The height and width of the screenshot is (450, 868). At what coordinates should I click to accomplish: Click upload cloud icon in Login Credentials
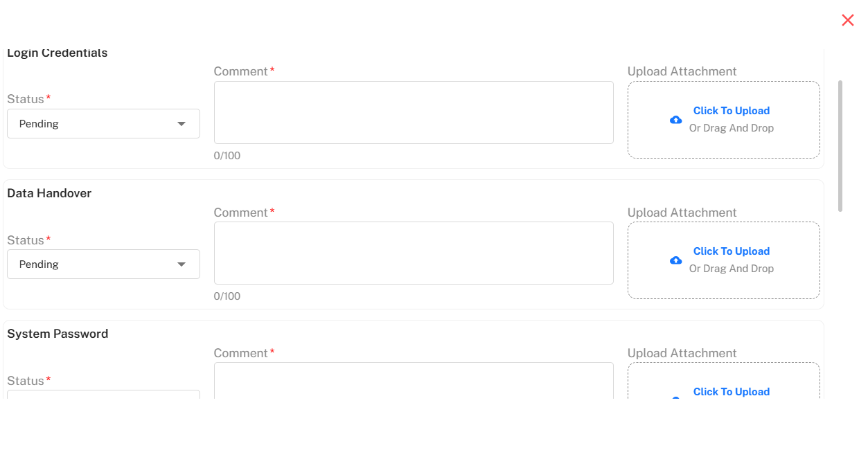pyautogui.click(x=675, y=120)
